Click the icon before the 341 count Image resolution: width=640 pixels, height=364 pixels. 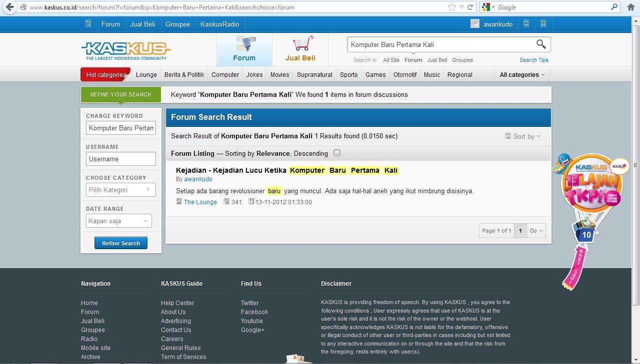(226, 202)
